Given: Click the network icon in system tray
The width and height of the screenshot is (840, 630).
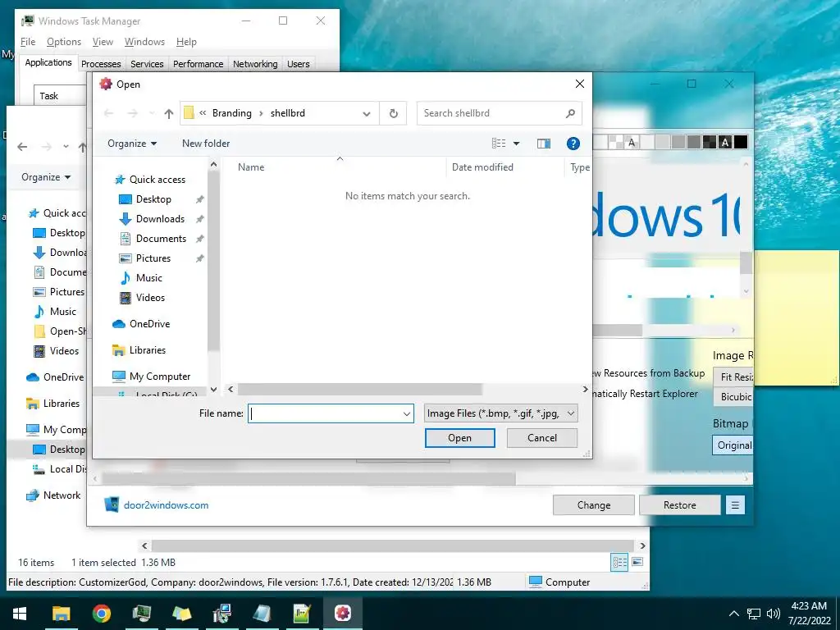Looking at the screenshot, I should 754,614.
